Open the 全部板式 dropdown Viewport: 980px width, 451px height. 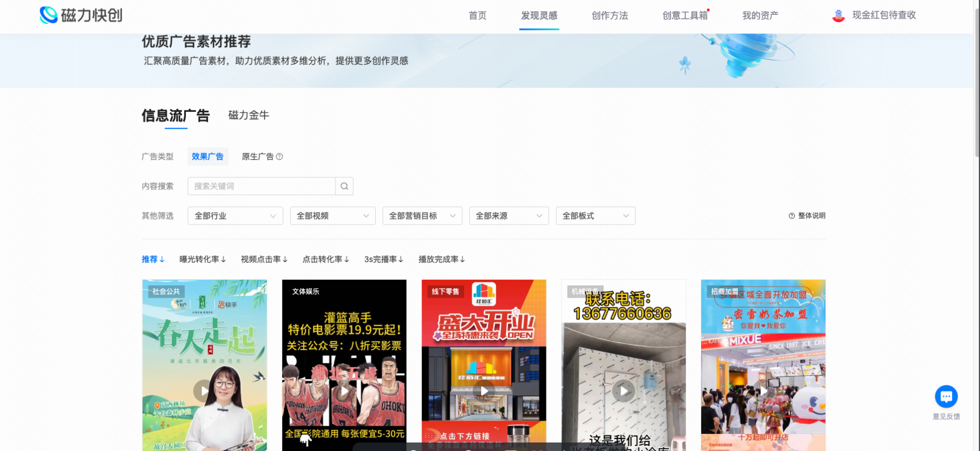[x=596, y=216]
